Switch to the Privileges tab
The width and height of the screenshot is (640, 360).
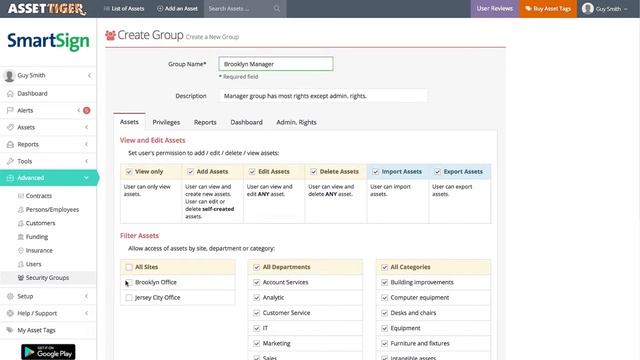[x=166, y=122]
